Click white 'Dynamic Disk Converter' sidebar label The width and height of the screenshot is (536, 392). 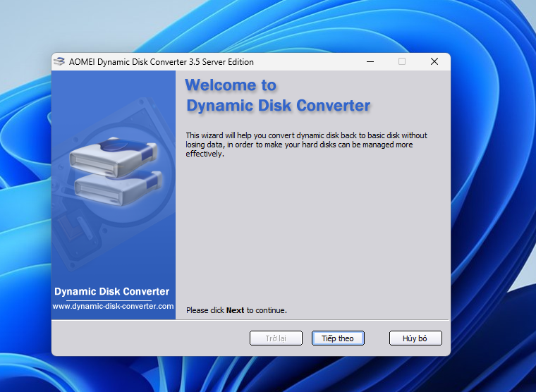pos(111,291)
